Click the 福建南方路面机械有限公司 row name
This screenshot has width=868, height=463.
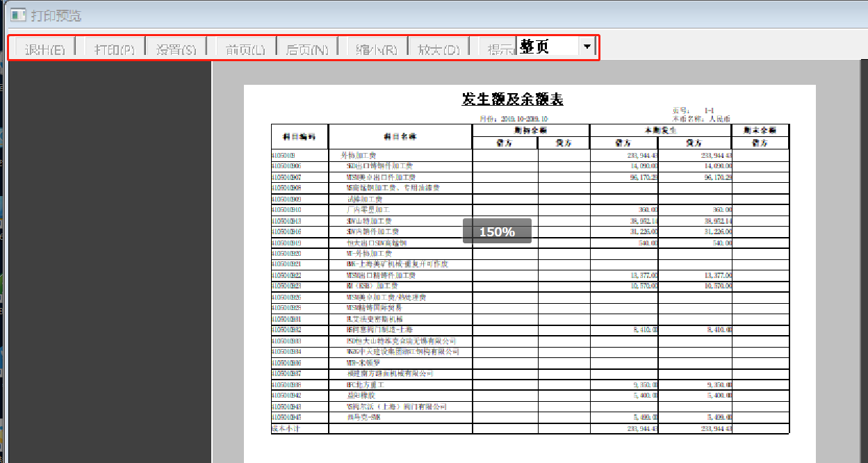[x=390, y=373]
